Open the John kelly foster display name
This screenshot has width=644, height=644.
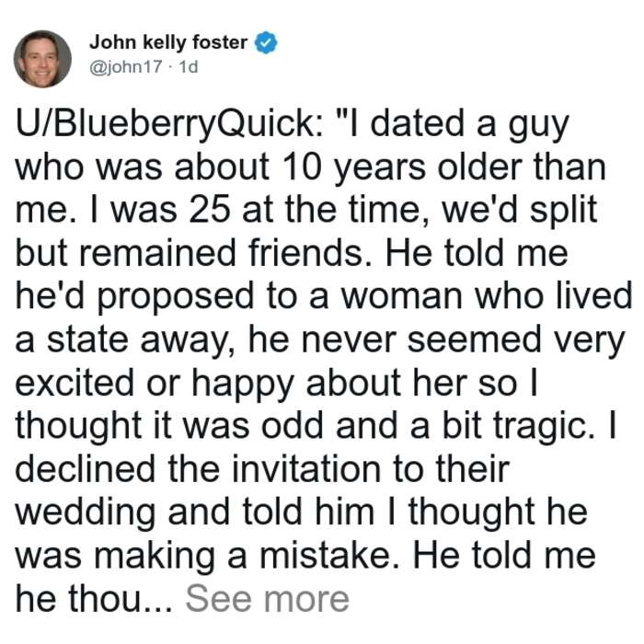tap(168, 42)
